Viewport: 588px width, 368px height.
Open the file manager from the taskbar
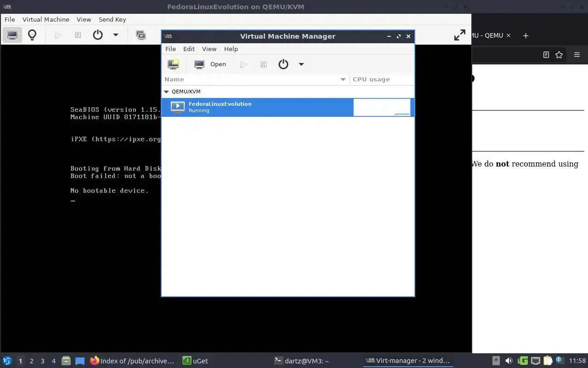(66, 361)
